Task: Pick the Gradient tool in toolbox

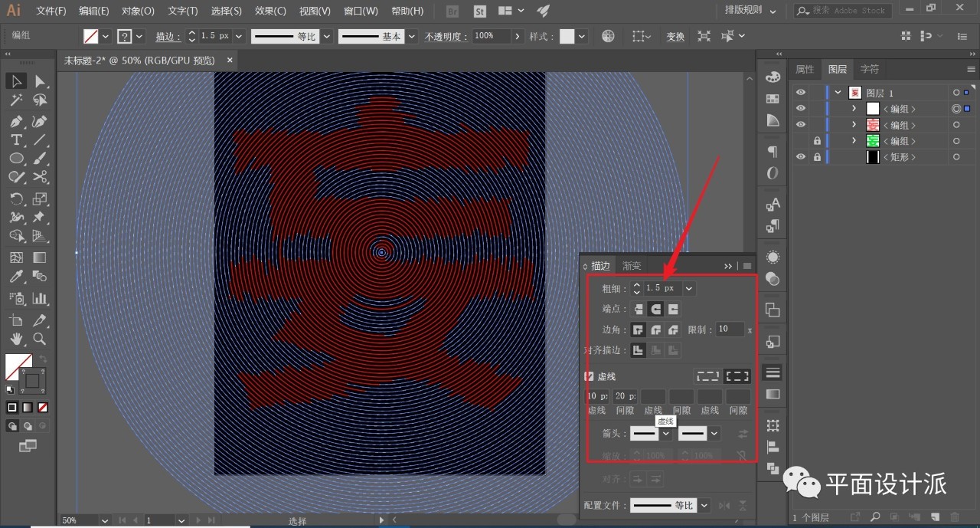Action: 40,257
